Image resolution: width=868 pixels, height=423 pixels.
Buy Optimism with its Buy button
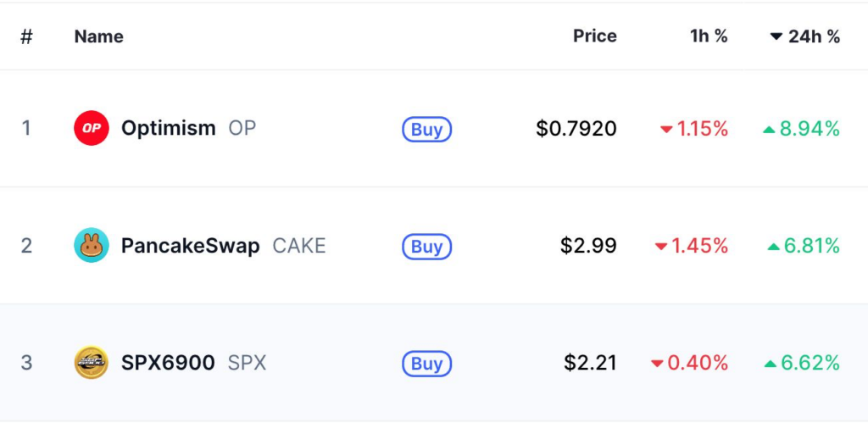pos(427,130)
